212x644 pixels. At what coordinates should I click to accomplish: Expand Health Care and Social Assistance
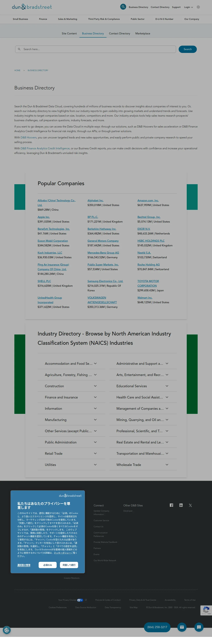pyautogui.click(x=143, y=397)
